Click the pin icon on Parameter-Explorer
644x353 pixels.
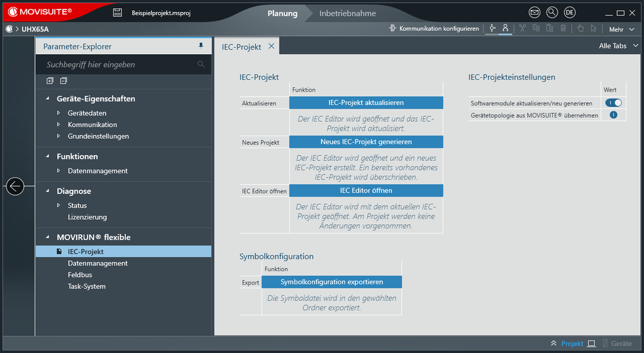coord(201,46)
